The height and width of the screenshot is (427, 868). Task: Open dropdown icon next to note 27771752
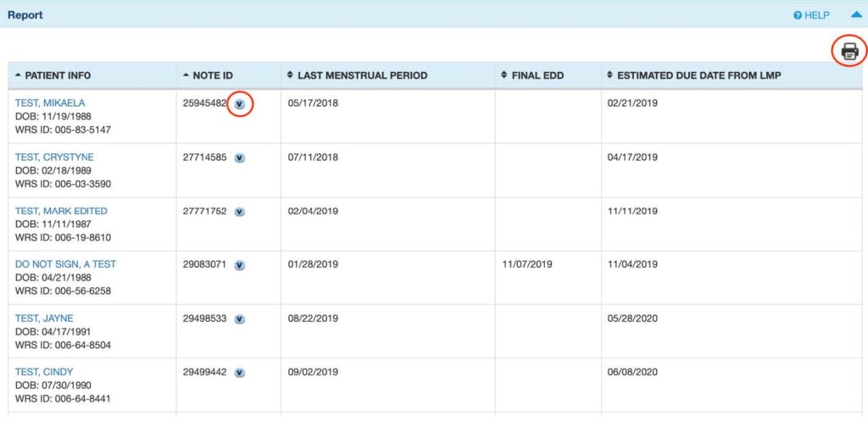[x=240, y=212]
